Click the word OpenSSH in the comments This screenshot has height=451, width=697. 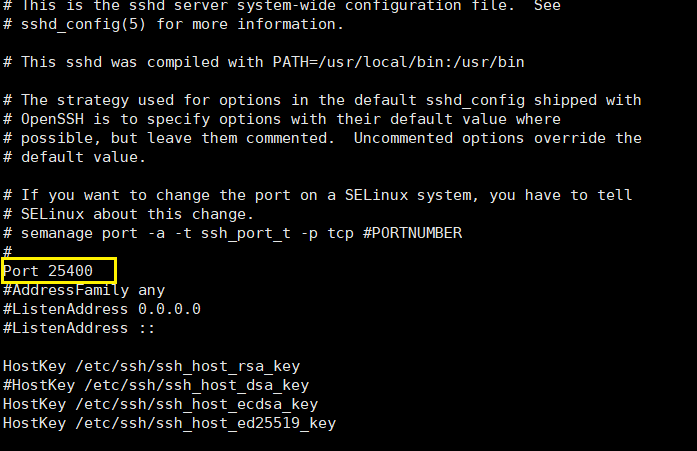(51, 119)
